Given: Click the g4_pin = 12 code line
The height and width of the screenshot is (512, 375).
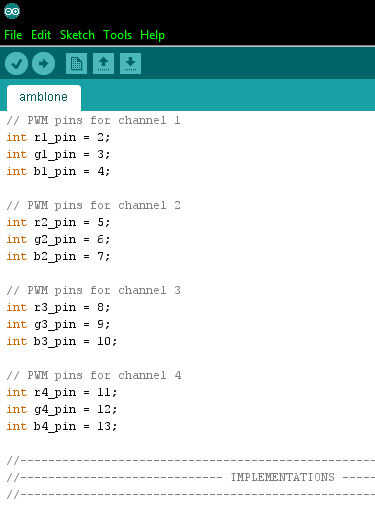Looking at the screenshot, I should coord(62,409).
